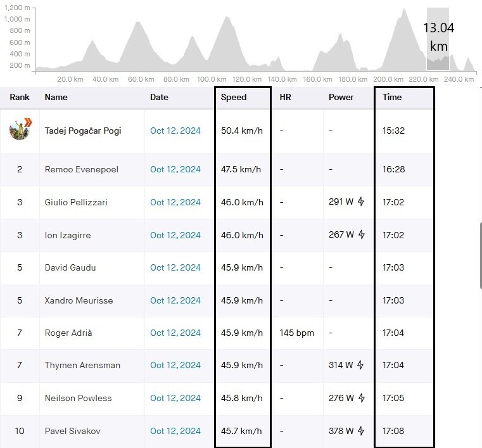This screenshot has width=482, height=448.
Task: Click the Rank column header
Action: pos(20,98)
